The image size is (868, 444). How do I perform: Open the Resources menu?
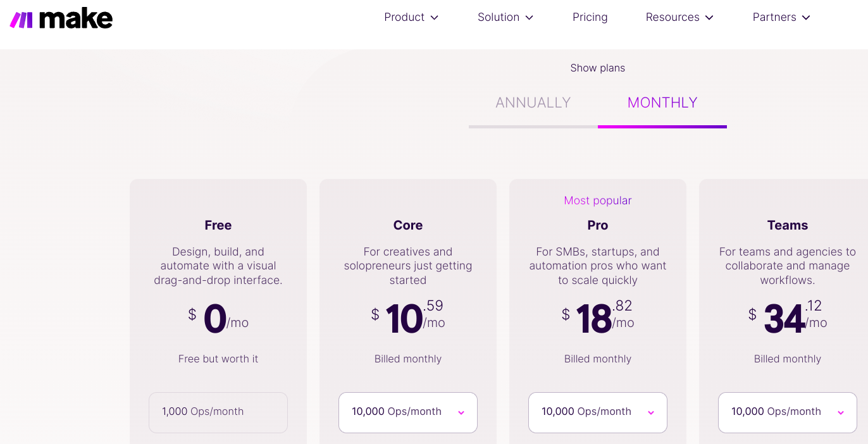679,17
